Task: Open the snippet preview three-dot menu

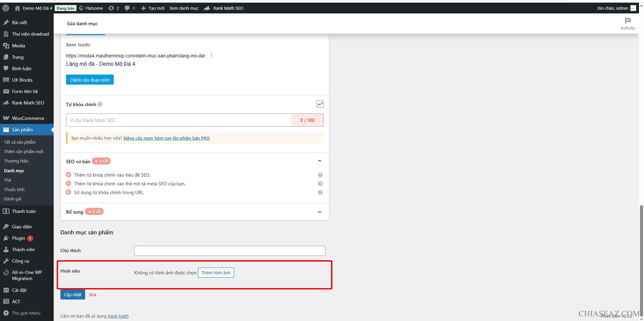Action: click(x=211, y=56)
